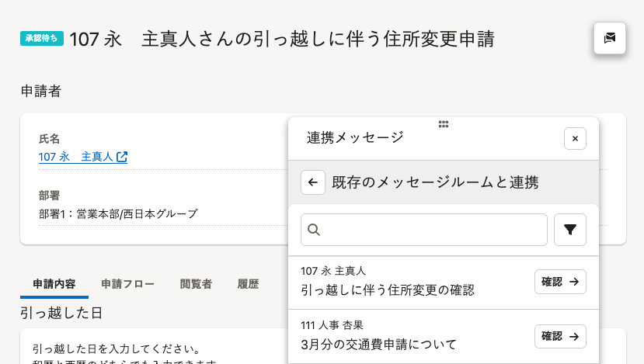Close the 連携メッセージ panel
Viewport: 644px width, 364px height.
(x=575, y=138)
